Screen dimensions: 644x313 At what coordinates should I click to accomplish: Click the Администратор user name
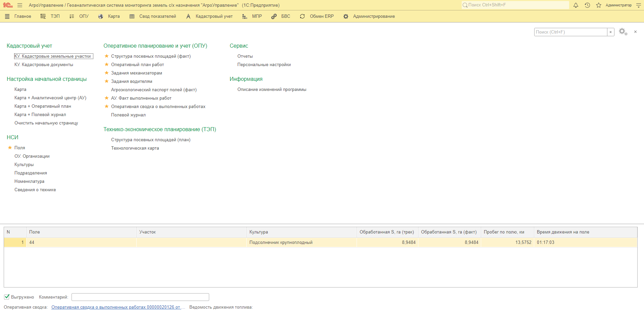[618, 5]
